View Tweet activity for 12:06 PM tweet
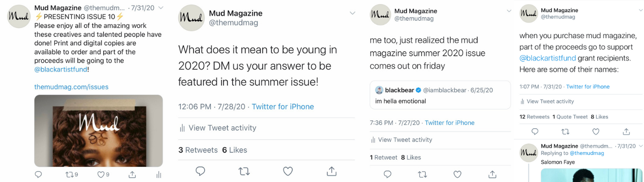The height and width of the screenshot is (182, 644). [x=218, y=128]
